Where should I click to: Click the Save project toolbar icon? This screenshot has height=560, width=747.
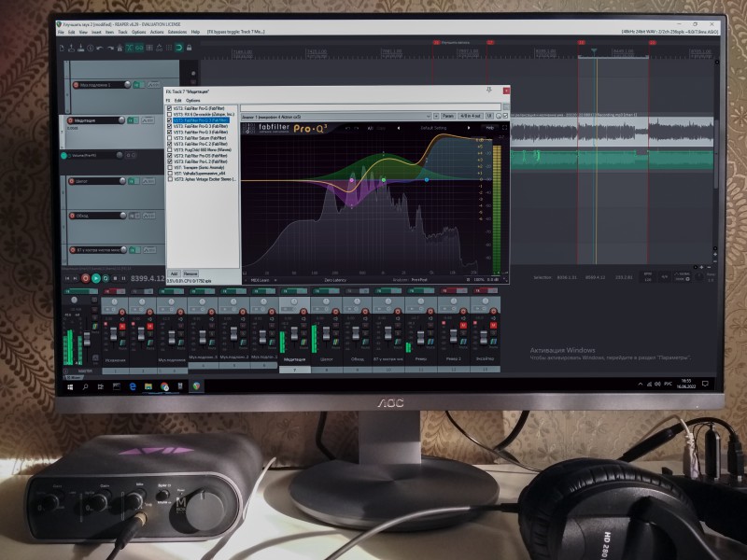[x=80, y=49]
